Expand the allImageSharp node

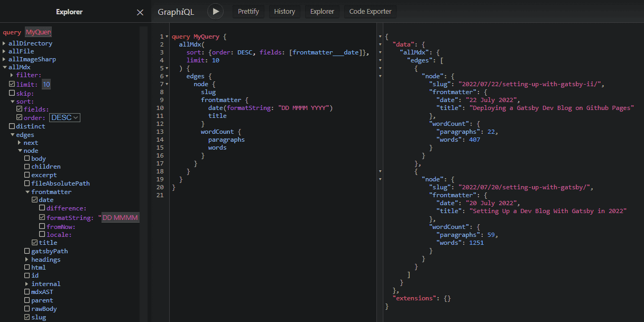(5, 59)
